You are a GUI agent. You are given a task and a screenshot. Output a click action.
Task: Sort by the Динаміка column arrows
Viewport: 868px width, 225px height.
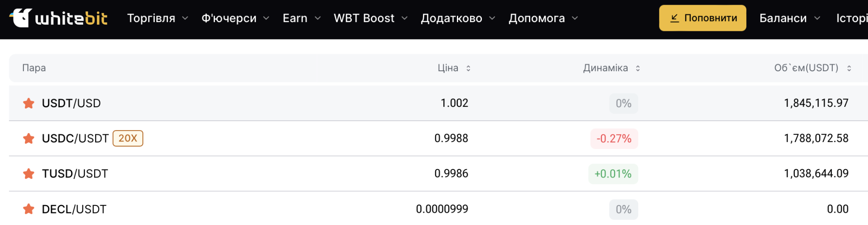point(638,68)
